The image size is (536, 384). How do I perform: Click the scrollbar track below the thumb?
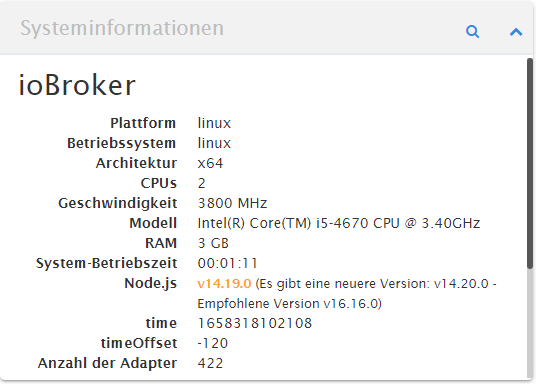(530, 323)
